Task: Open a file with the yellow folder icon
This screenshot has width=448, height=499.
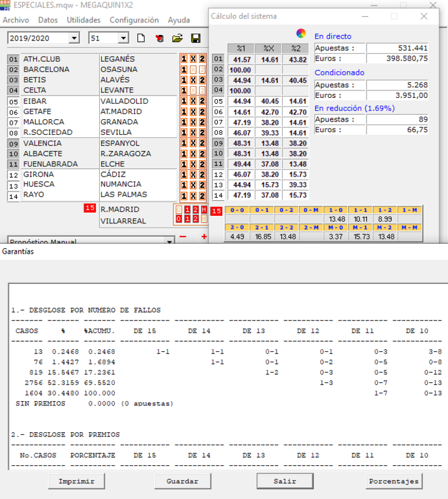Action: [x=177, y=38]
